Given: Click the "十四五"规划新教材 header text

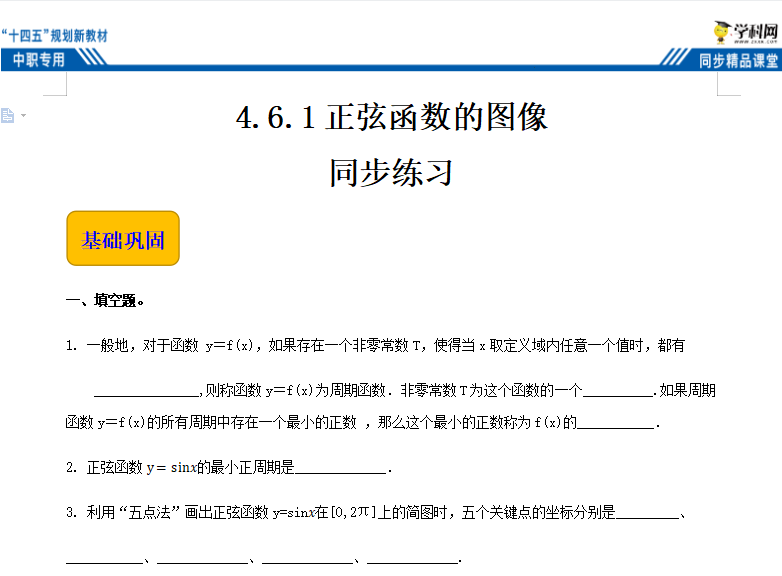Looking at the screenshot, I should [x=55, y=36].
